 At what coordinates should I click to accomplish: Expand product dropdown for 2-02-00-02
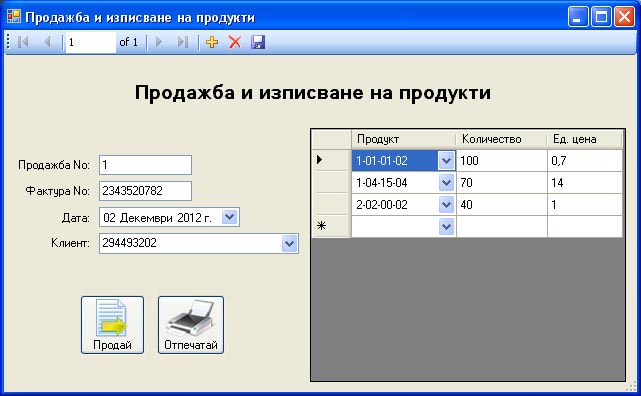coord(446,204)
